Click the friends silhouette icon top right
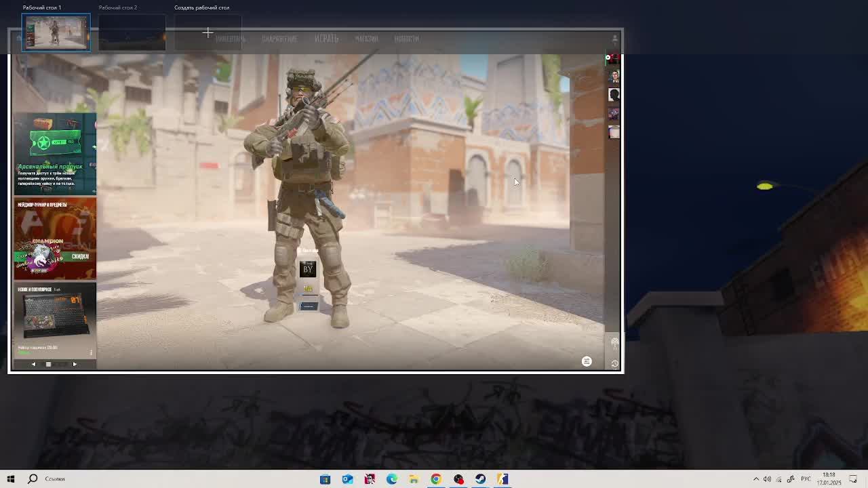The width and height of the screenshot is (868, 488). 615,39
